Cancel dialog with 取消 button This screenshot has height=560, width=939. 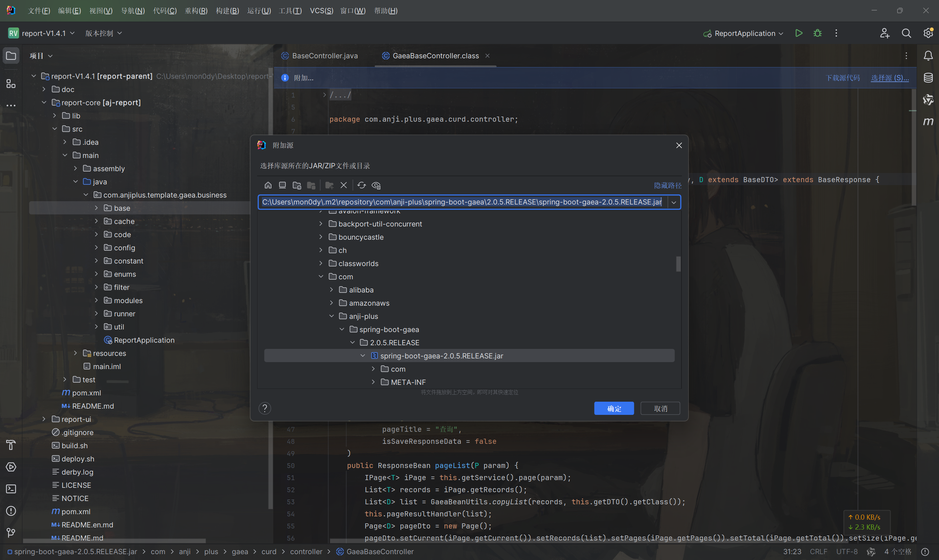click(x=660, y=408)
